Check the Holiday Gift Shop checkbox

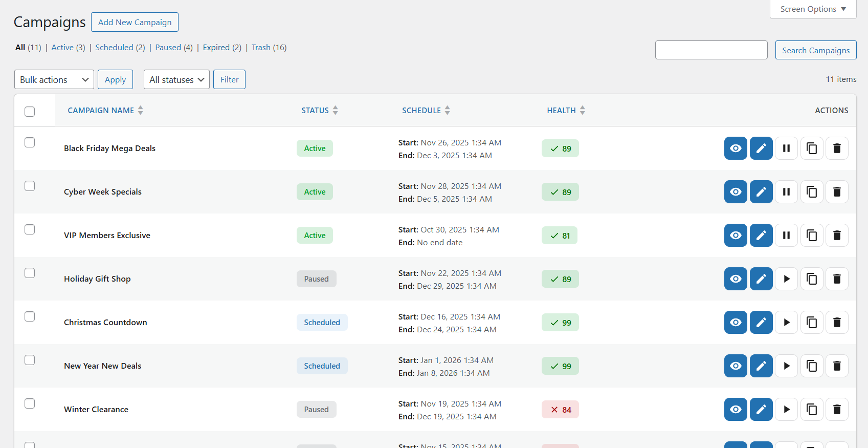click(x=30, y=273)
